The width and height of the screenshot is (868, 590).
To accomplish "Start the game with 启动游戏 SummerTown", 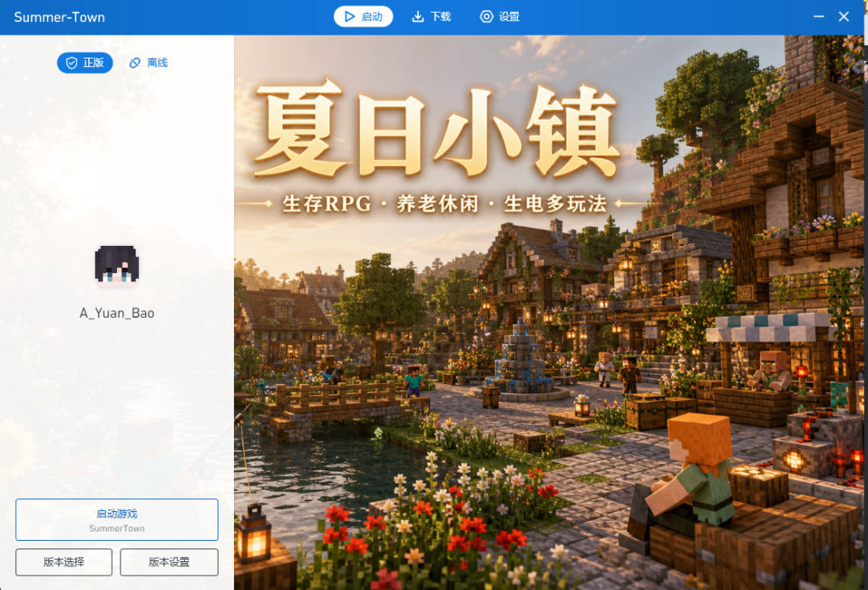I will 117,520.
